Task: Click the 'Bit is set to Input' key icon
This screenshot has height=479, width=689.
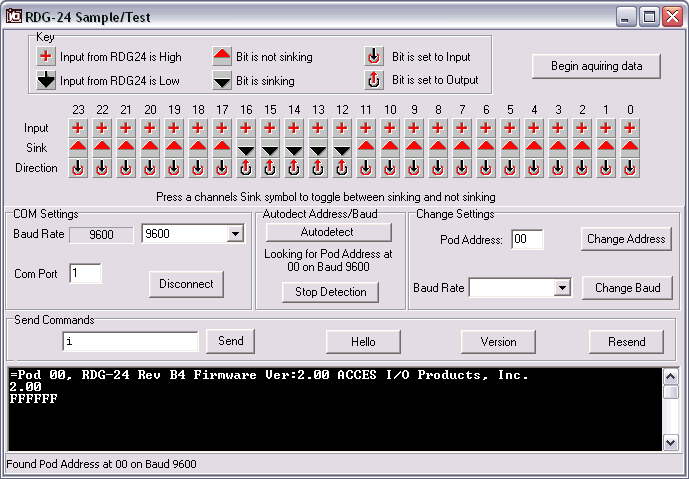Action: click(x=374, y=56)
